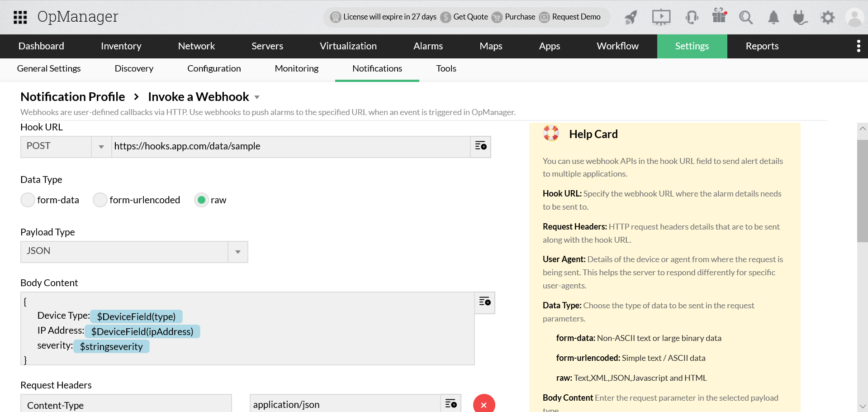The image size is (868, 412).
Task: Open the three-dot more menu
Action: (858, 46)
